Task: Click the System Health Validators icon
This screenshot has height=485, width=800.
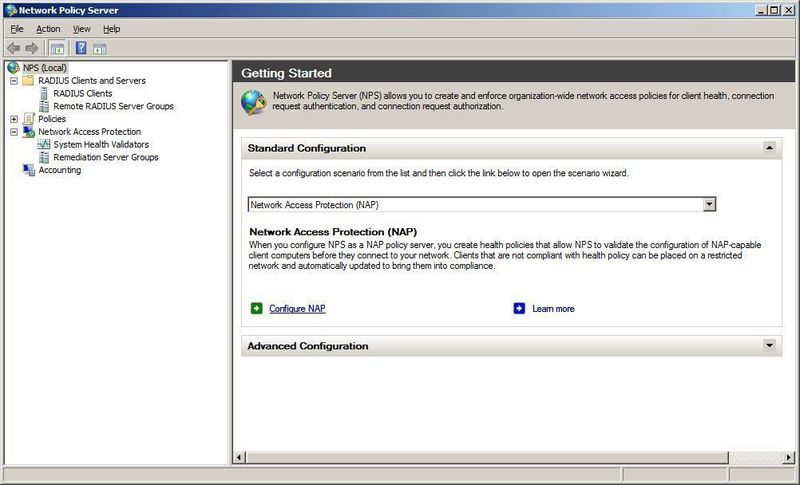Action: click(44, 144)
